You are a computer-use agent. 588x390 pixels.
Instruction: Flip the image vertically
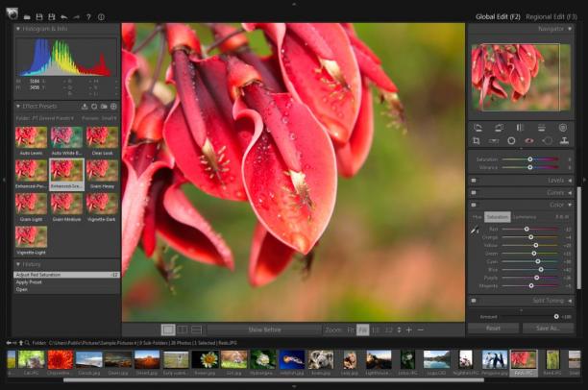point(542,128)
